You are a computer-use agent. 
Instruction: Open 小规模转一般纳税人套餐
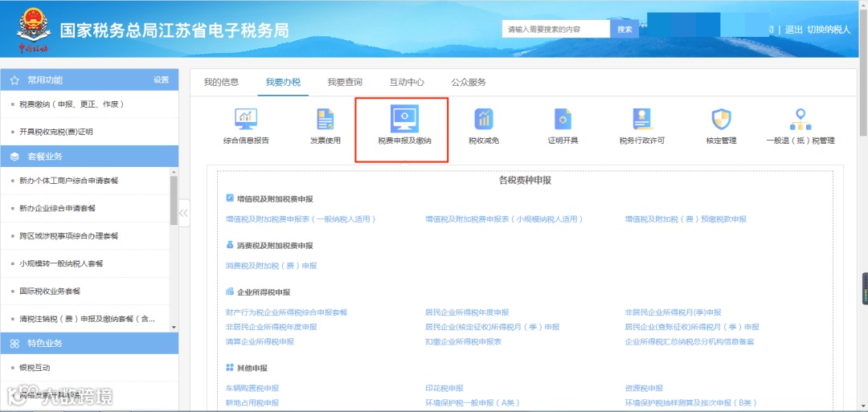point(61,263)
